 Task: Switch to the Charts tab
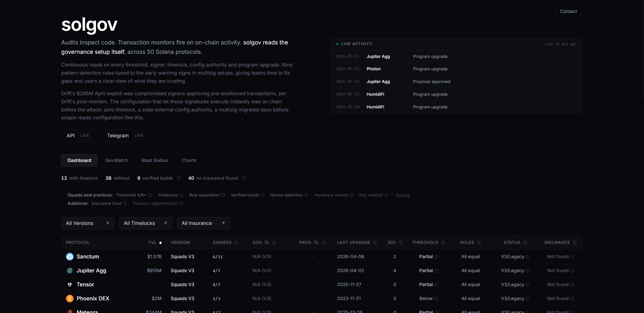(189, 160)
